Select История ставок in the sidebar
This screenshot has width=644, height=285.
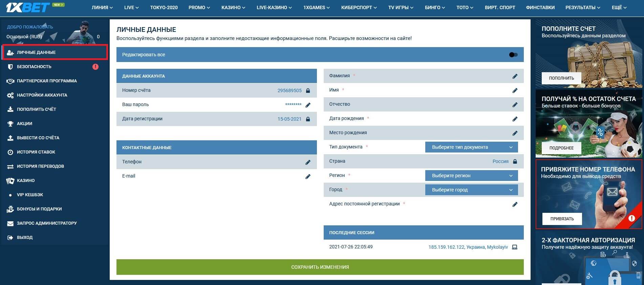[36, 152]
